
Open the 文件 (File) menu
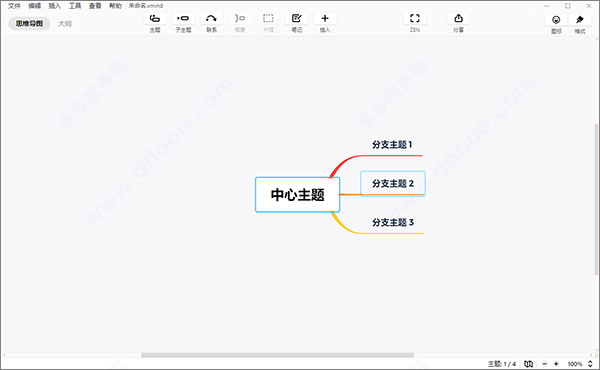click(x=14, y=6)
